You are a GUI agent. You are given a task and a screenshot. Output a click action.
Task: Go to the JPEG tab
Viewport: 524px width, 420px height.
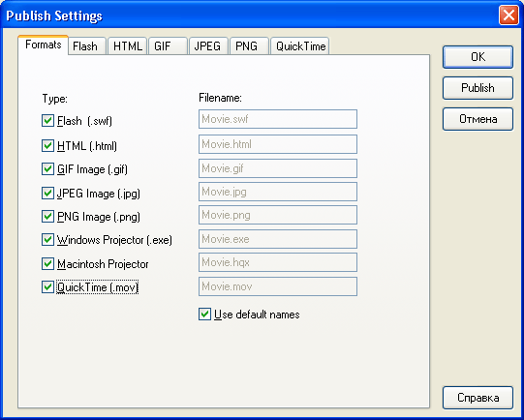pos(208,46)
